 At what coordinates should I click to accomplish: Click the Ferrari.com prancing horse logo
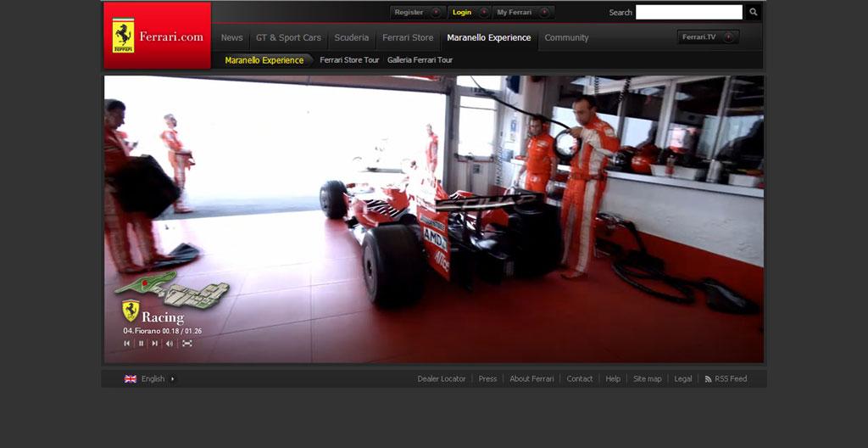124,36
